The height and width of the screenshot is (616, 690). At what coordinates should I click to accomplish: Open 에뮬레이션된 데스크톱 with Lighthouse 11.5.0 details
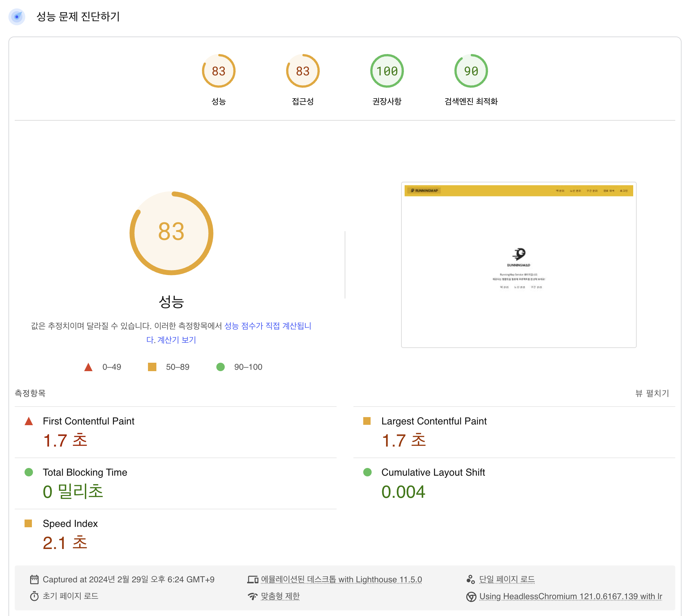(341, 580)
